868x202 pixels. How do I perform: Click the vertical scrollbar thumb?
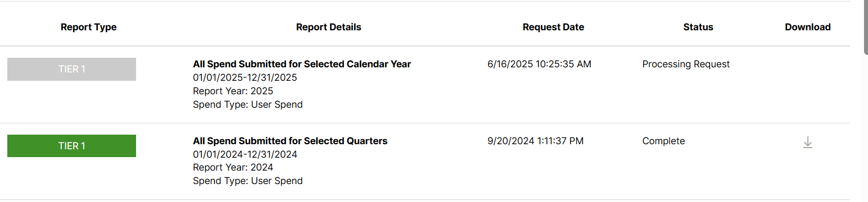tap(866, 28)
